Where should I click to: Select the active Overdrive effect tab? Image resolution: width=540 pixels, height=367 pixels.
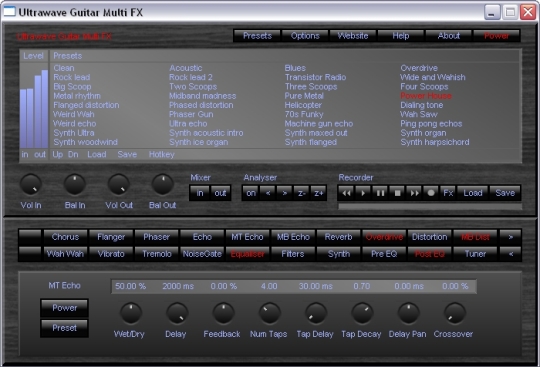[x=384, y=237]
